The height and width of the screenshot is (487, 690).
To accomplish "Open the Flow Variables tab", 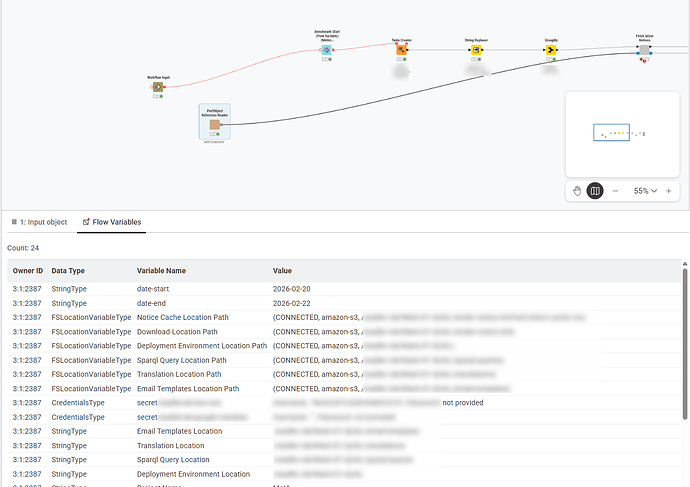I will click(x=112, y=222).
